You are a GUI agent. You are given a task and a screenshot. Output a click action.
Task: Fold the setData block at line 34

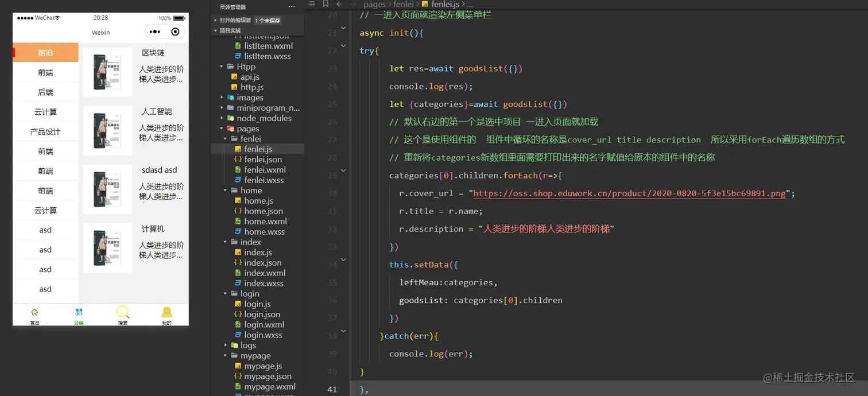click(x=343, y=259)
